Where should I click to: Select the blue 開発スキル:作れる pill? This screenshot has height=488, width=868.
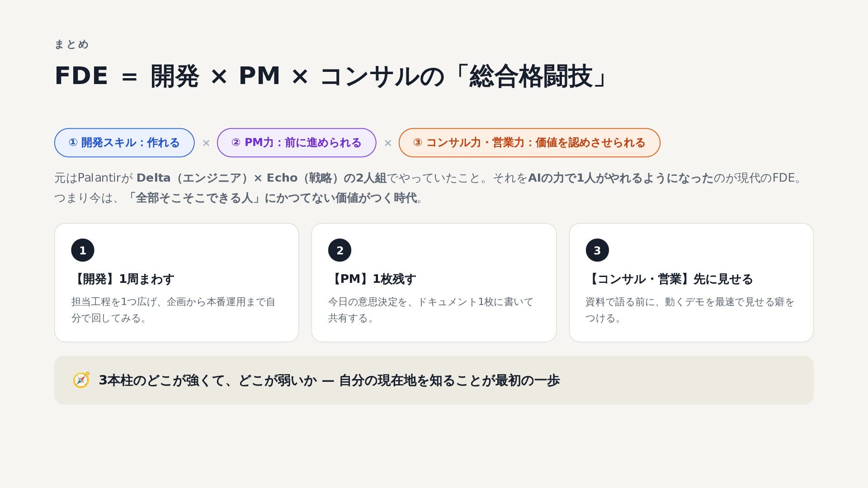[x=124, y=143]
